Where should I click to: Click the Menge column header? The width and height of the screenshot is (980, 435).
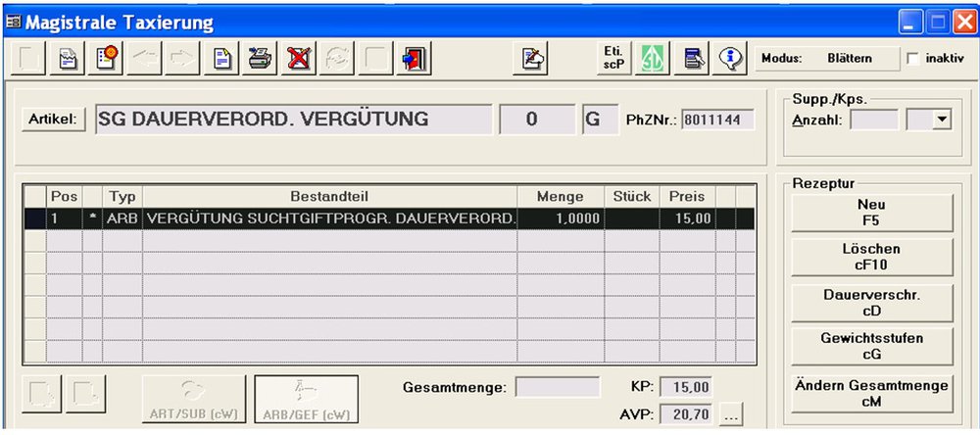(x=561, y=196)
